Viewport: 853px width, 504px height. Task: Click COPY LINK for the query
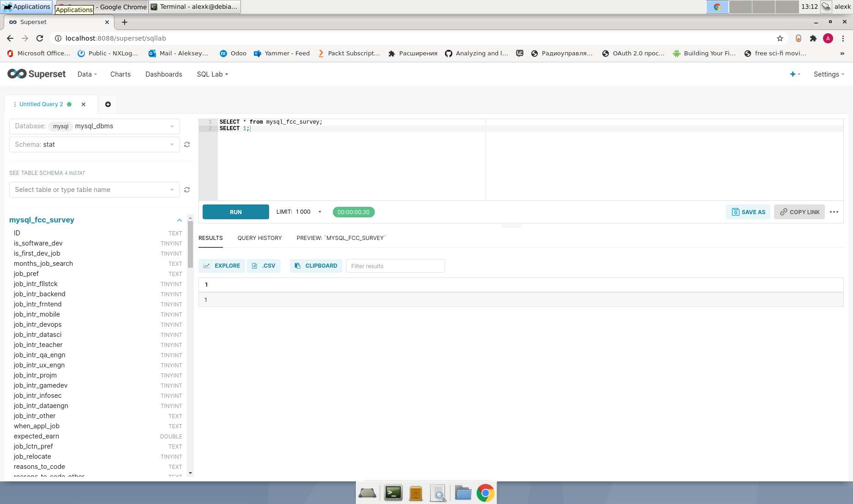799,212
